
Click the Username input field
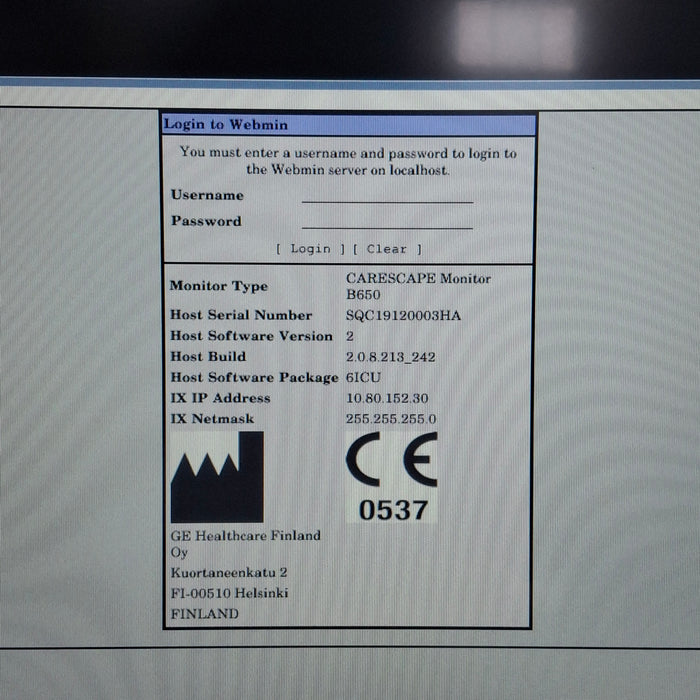tap(388, 196)
